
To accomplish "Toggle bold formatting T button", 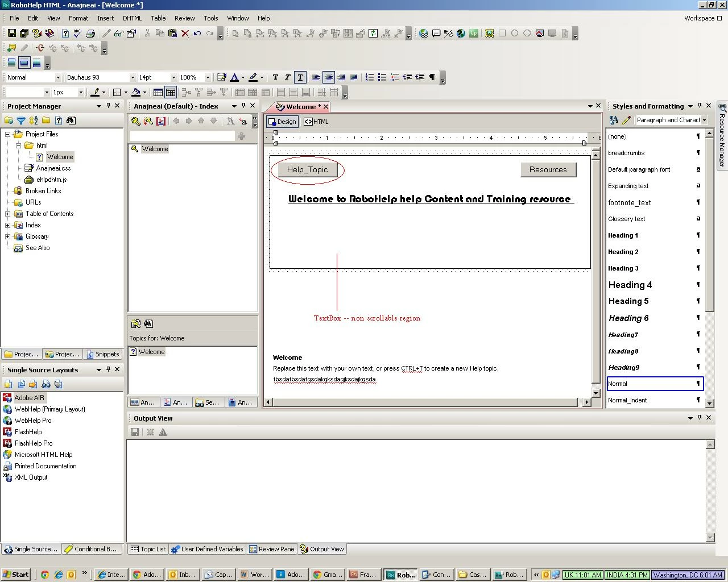I will 275,77.
